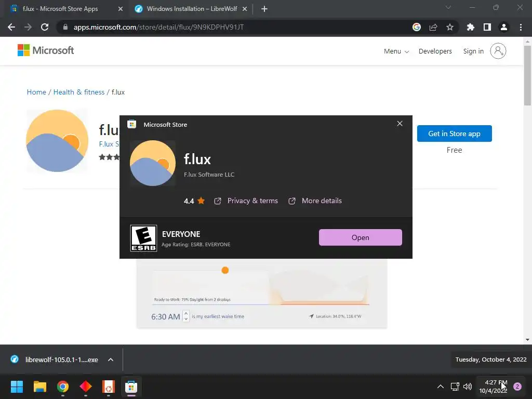The image size is (532, 399).
Task: Open Chrome from the taskbar
Action: tap(63, 387)
